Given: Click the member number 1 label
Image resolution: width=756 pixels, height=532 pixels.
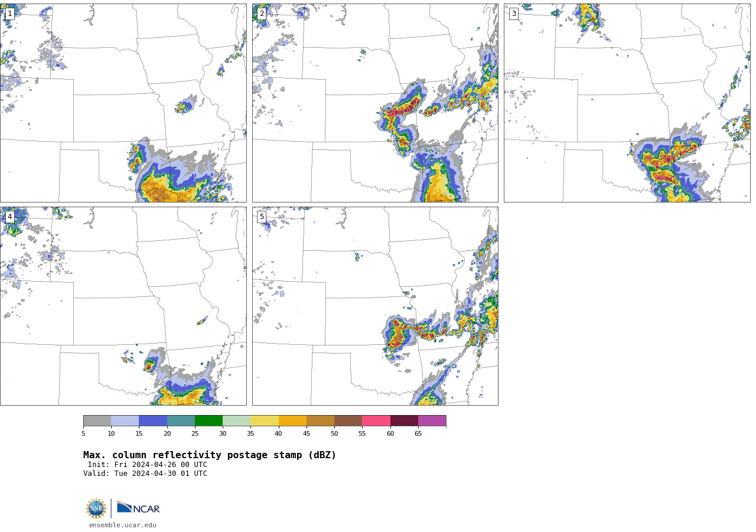Looking at the screenshot, I should [x=9, y=14].
